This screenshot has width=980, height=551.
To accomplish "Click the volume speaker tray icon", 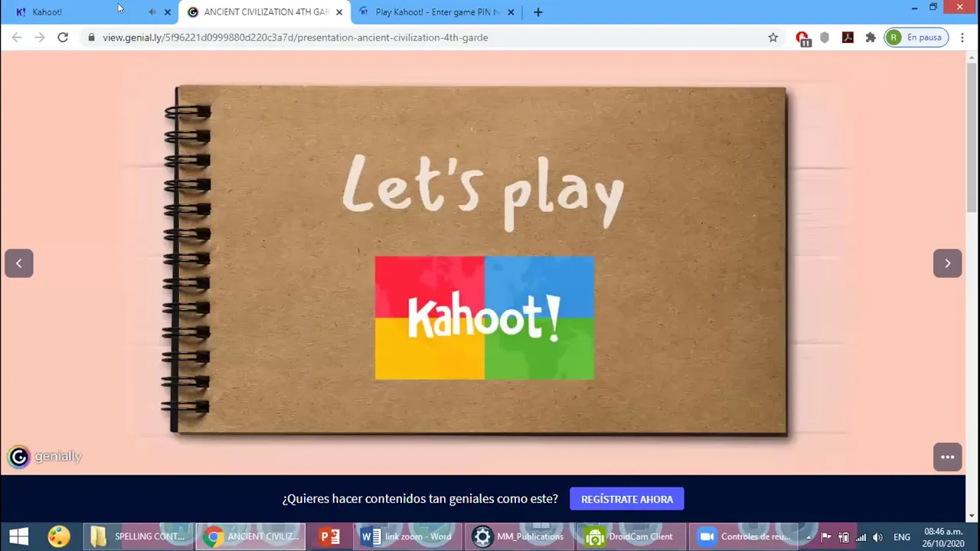I will click(x=877, y=537).
